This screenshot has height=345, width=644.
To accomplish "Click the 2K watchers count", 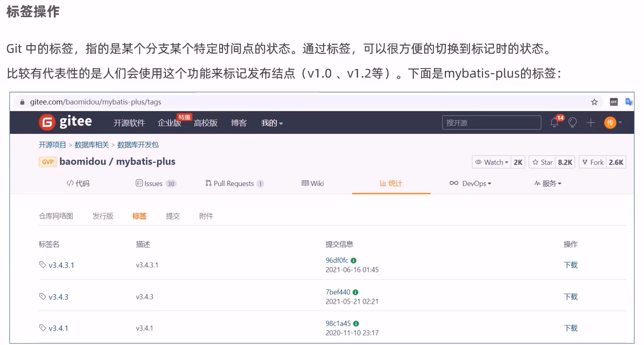I will [x=518, y=162].
